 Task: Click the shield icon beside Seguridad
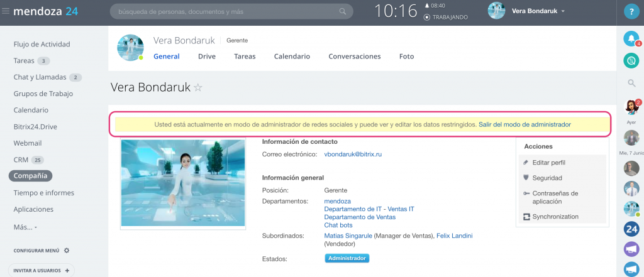point(526,178)
